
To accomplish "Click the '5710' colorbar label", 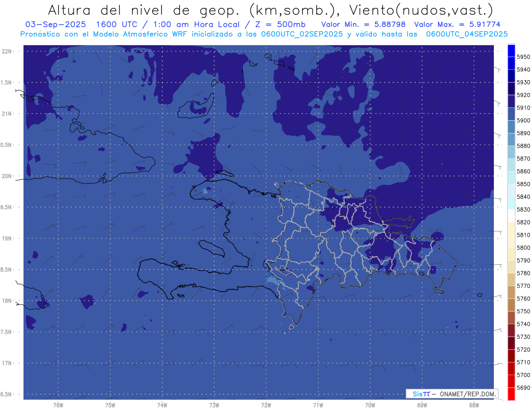I will (524, 362).
